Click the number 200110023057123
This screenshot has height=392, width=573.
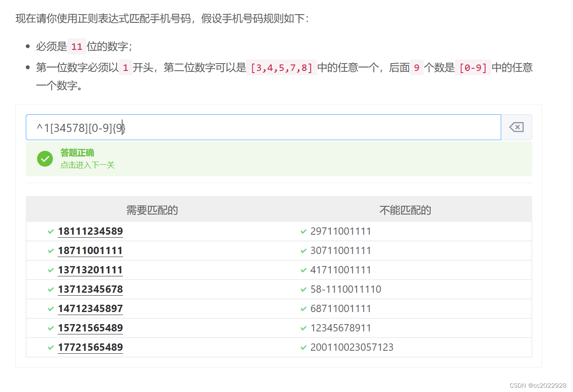click(x=352, y=347)
